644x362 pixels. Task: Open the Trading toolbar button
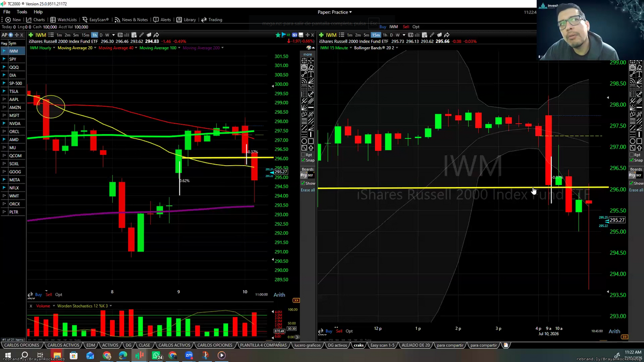[x=211, y=20]
